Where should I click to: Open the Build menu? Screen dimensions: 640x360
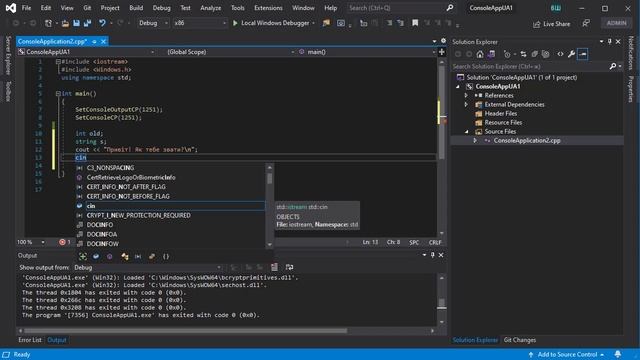point(136,8)
